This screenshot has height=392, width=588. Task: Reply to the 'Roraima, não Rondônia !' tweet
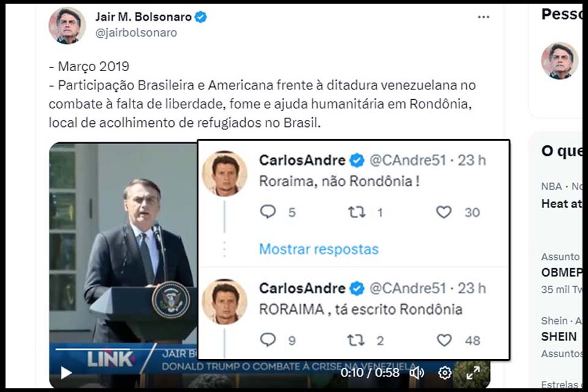(x=269, y=213)
